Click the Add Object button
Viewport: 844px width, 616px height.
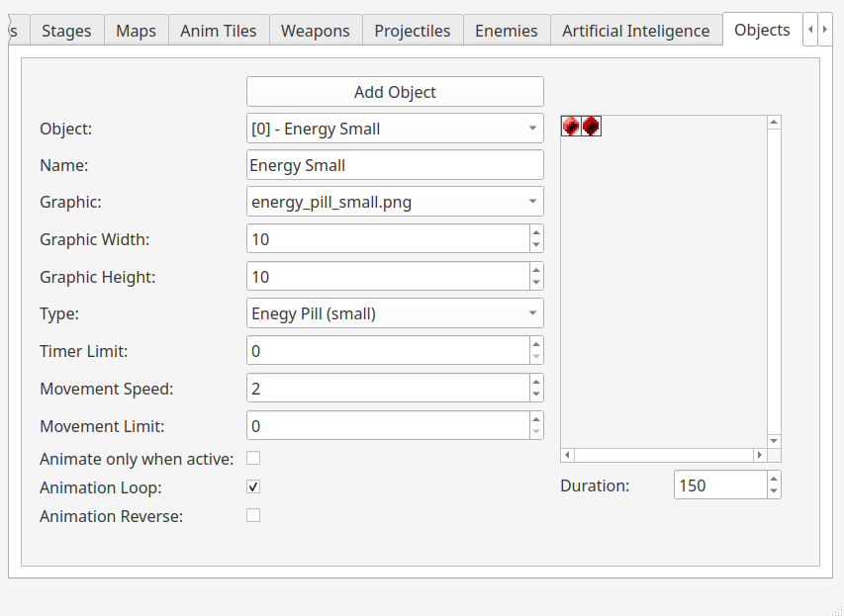point(395,92)
